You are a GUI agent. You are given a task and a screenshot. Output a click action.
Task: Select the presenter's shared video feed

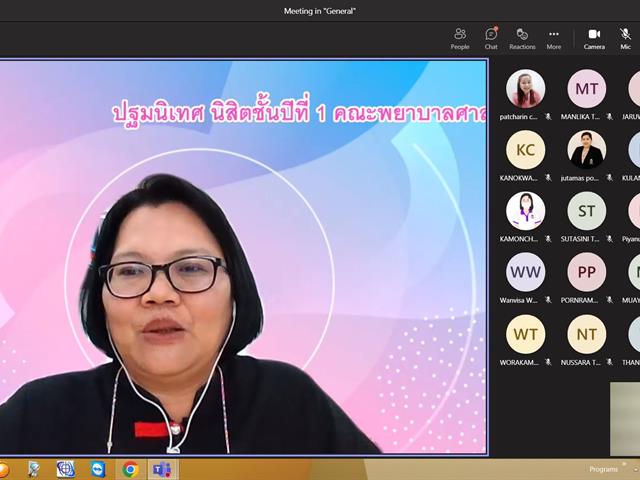244,257
